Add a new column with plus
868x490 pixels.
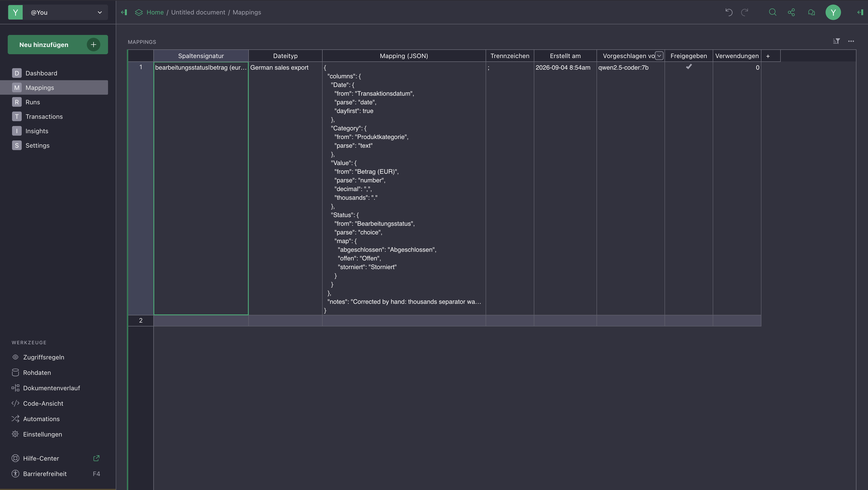point(768,56)
